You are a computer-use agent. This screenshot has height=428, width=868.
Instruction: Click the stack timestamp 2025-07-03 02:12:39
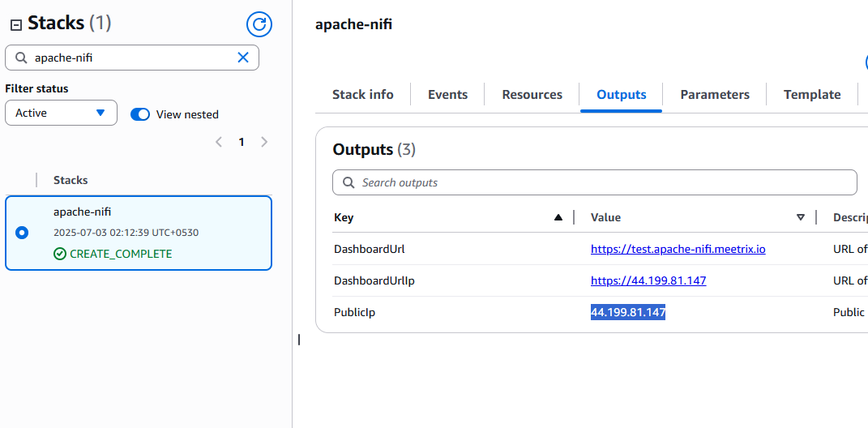tap(126, 233)
